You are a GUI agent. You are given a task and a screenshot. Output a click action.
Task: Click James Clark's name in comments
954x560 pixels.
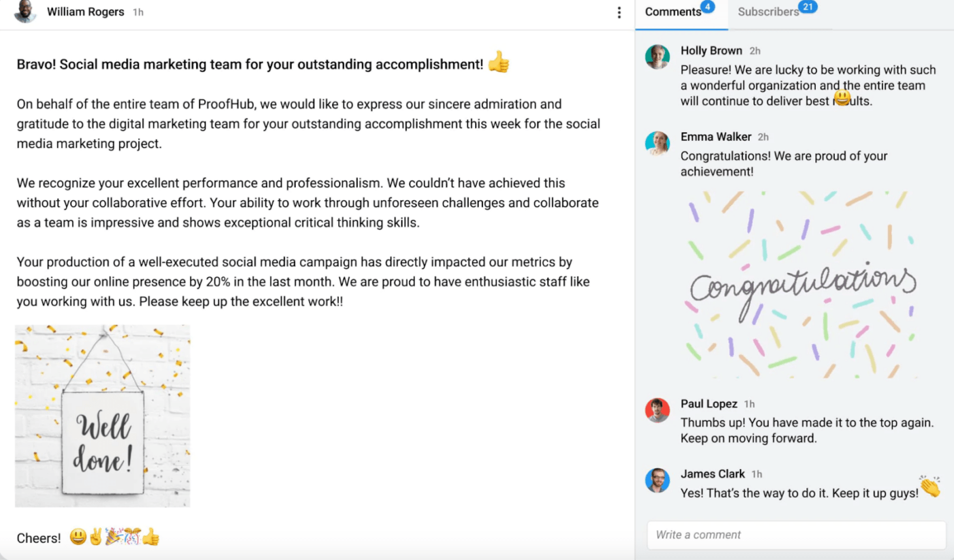[712, 474]
